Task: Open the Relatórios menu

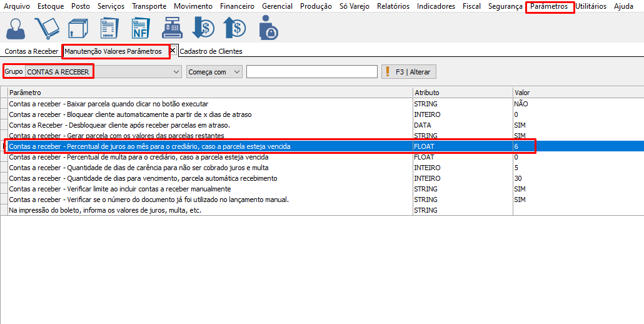Action: 393,6
